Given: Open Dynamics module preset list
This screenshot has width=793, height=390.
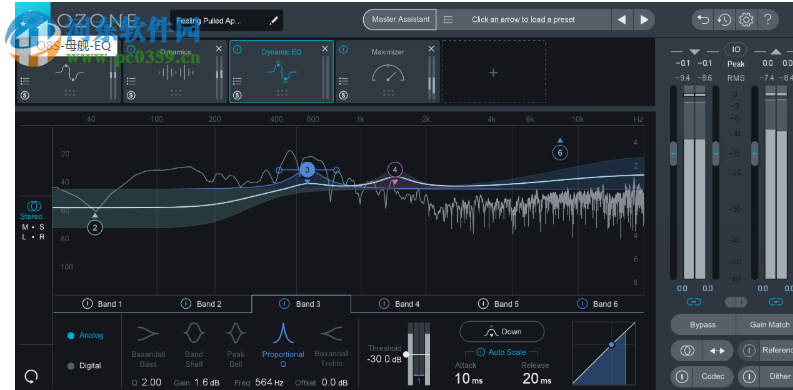Looking at the screenshot, I should tap(131, 80).
